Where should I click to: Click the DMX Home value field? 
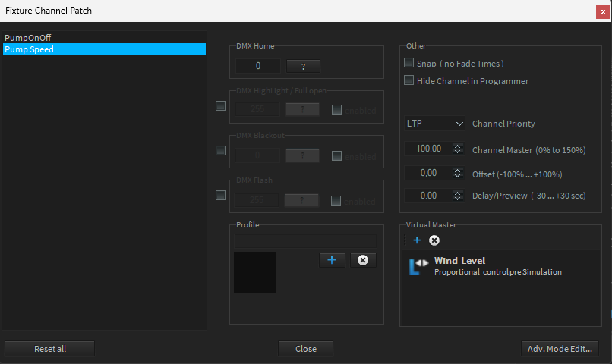pos(258,67)
